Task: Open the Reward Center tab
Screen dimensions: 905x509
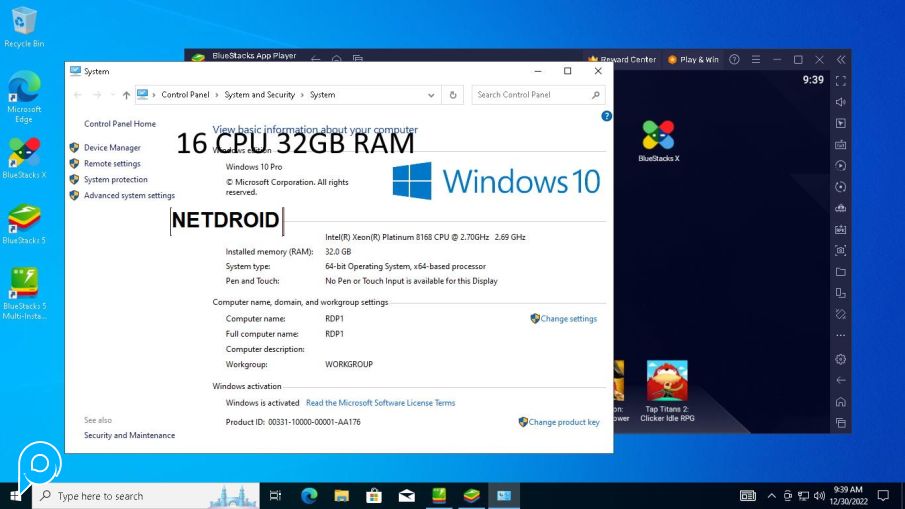Action: click(x=622, y=60)
